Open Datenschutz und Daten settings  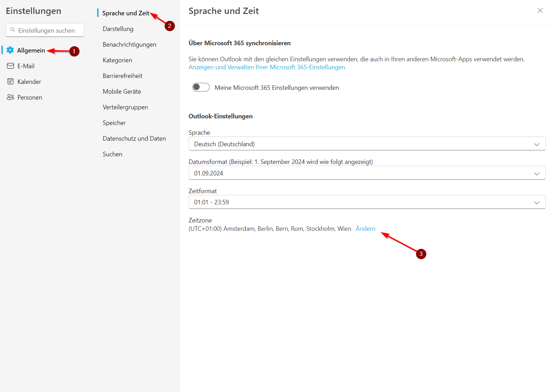(x=134, y=139)
